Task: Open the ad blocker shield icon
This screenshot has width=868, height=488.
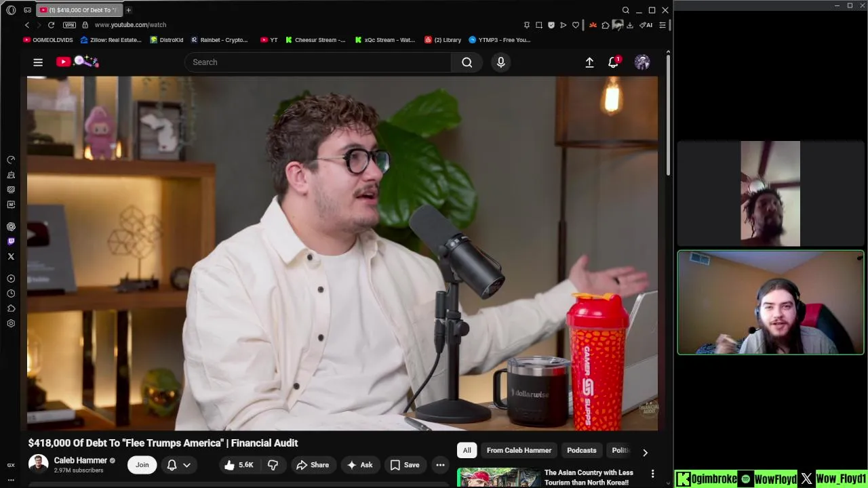Action: click(x=551, y=25)
